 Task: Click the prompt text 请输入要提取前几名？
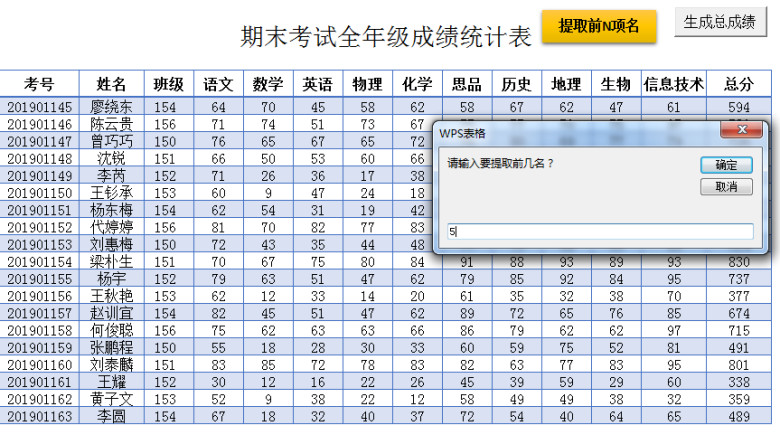click(500, 163)
